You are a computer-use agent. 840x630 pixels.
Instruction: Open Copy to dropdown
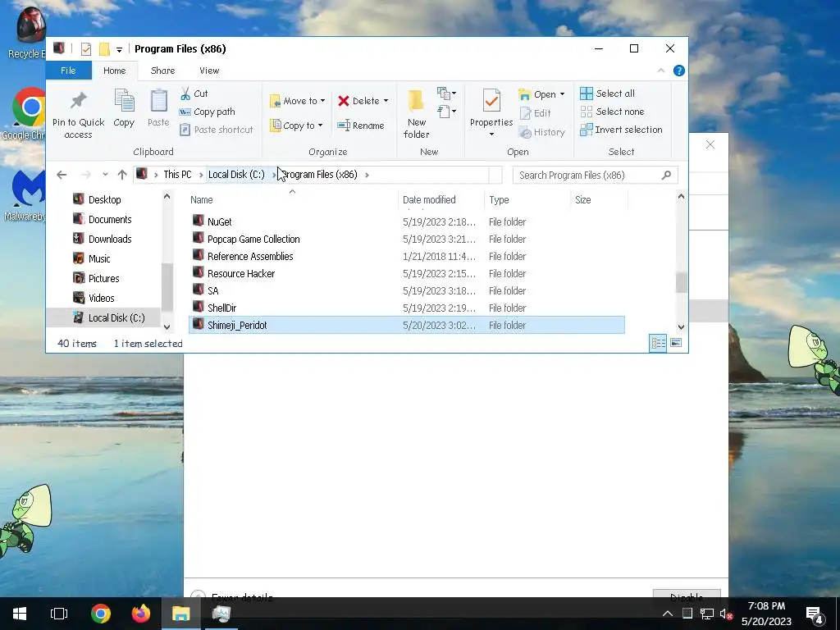click(x=296, y=126)
